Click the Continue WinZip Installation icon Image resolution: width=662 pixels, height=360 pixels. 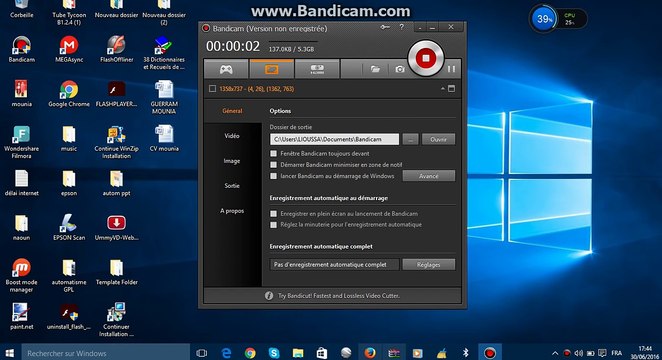coord(117,142)
